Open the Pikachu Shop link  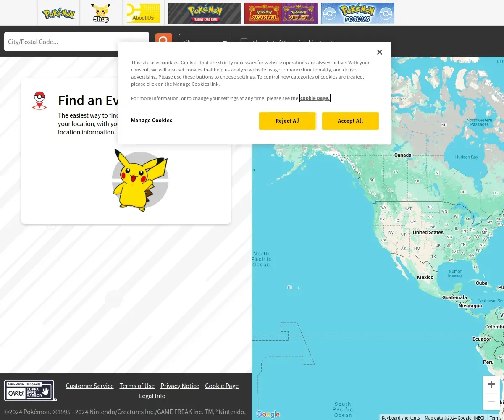click(101, 13)
